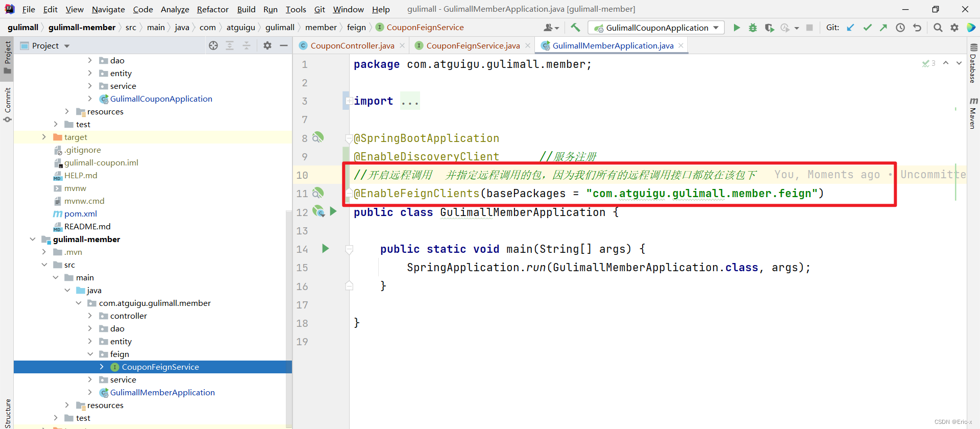The width and height of the screenshot is (980, 429).
Task: Open Project panel options gear
Action: [x=267, y=45]
